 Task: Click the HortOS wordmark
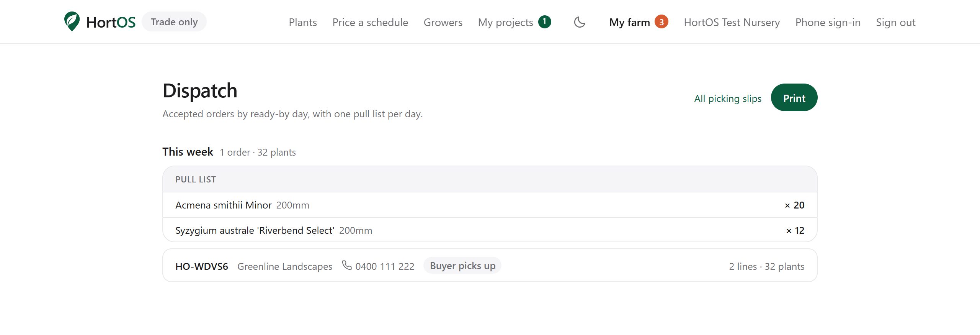coord(111,22)
